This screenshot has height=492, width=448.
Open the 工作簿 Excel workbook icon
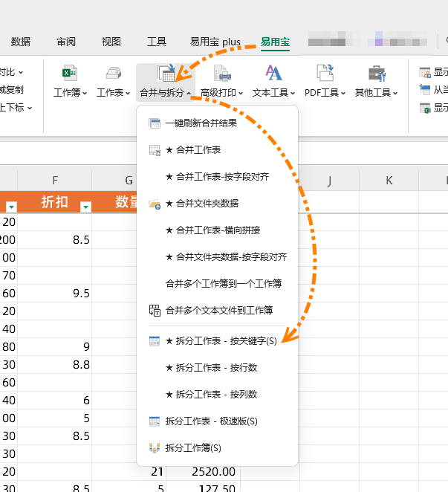tap(70, 73)
